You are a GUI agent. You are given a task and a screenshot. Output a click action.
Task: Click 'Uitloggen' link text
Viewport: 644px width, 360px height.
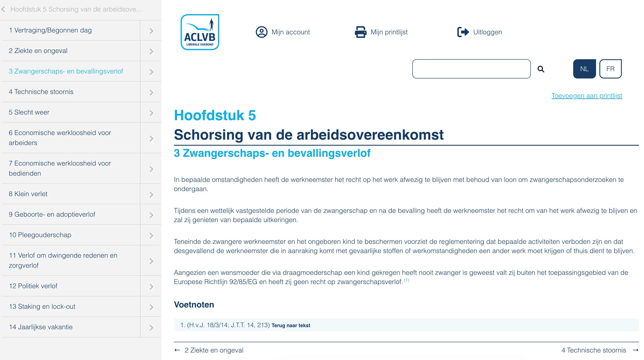pos(488,32)
